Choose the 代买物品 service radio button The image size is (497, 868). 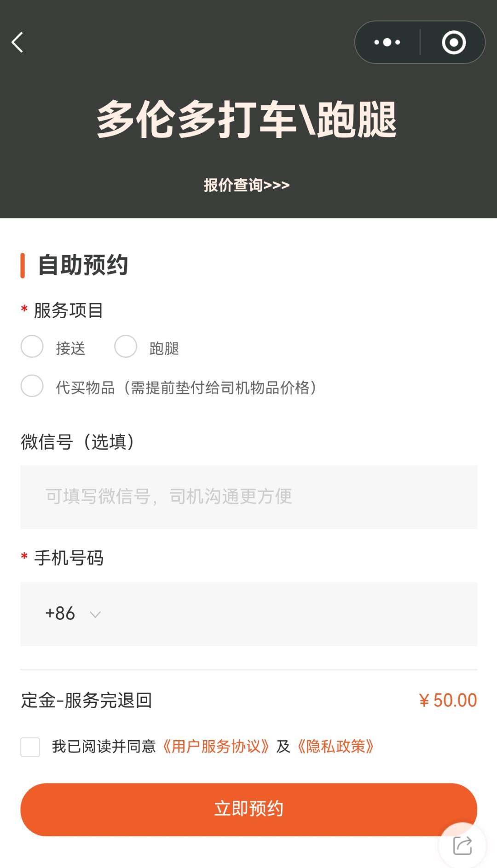pos(32,386)
